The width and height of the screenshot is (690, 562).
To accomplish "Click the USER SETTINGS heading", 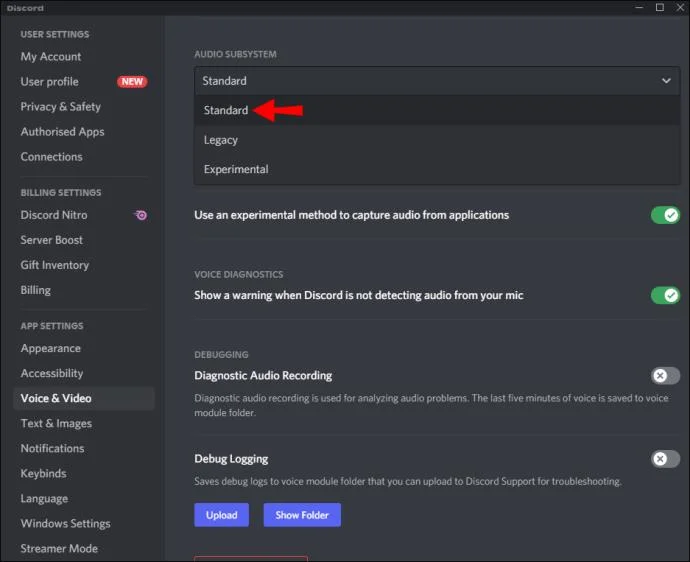I will (x=55, y=34).
